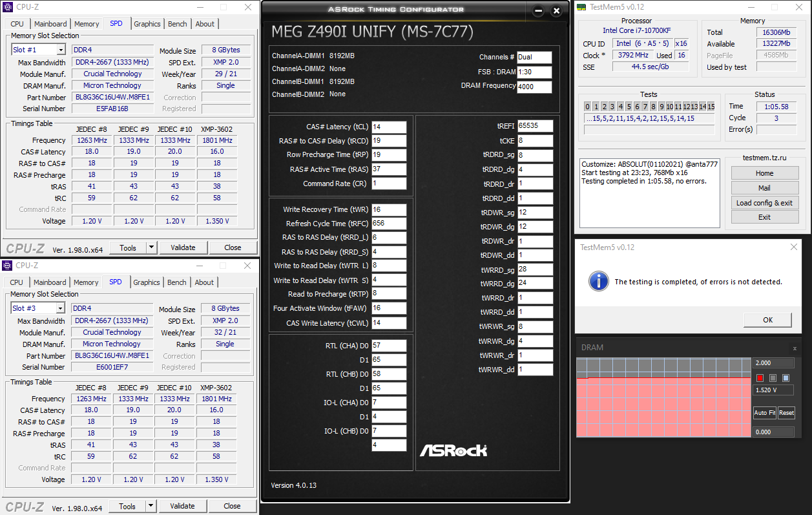Click the ASRock logo
The width and height of the screenshot is (812, 515).
(x=453, y=450)
